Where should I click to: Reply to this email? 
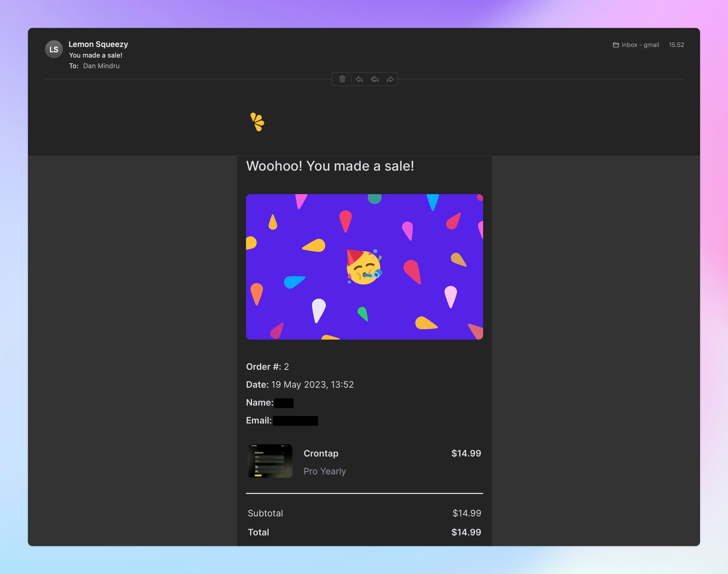pos(359,79)
